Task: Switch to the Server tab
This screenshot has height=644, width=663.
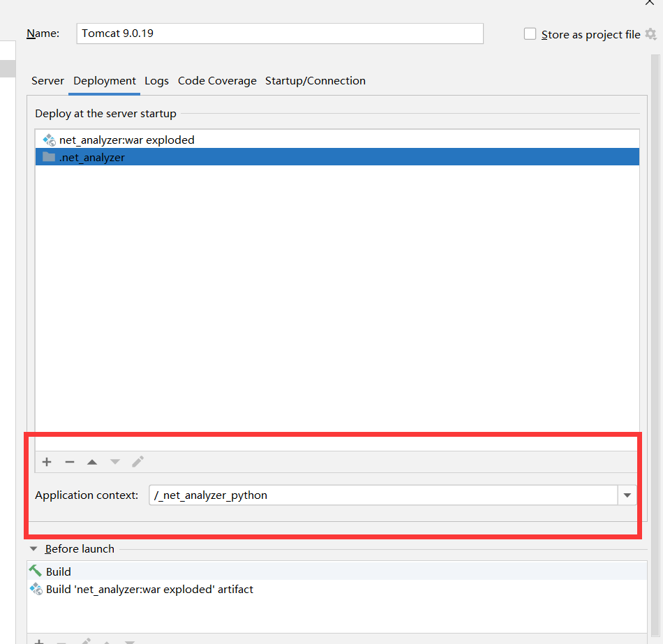Action: (x=47, y=81)
